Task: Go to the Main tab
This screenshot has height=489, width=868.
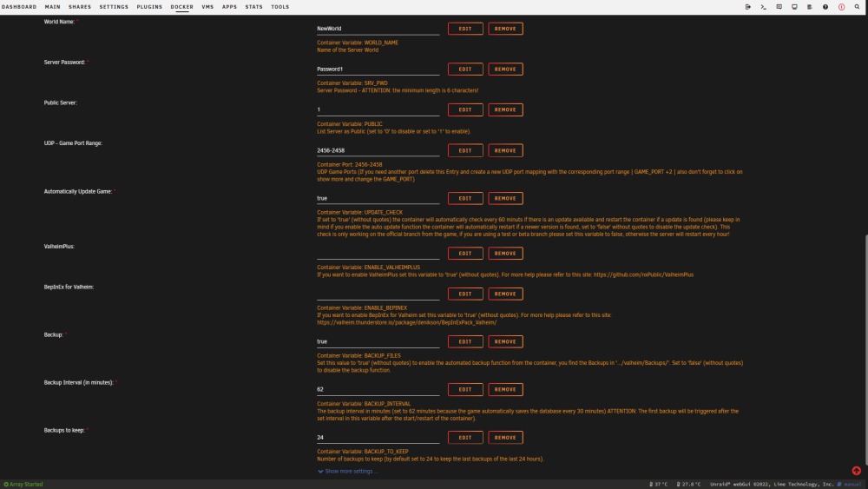Action: (53, 7)
